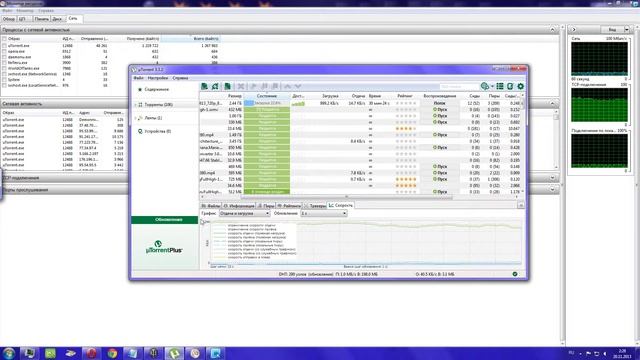Check the daemonu.exe process checkbox
Screen dimensions: 640x360
[4, 57]
